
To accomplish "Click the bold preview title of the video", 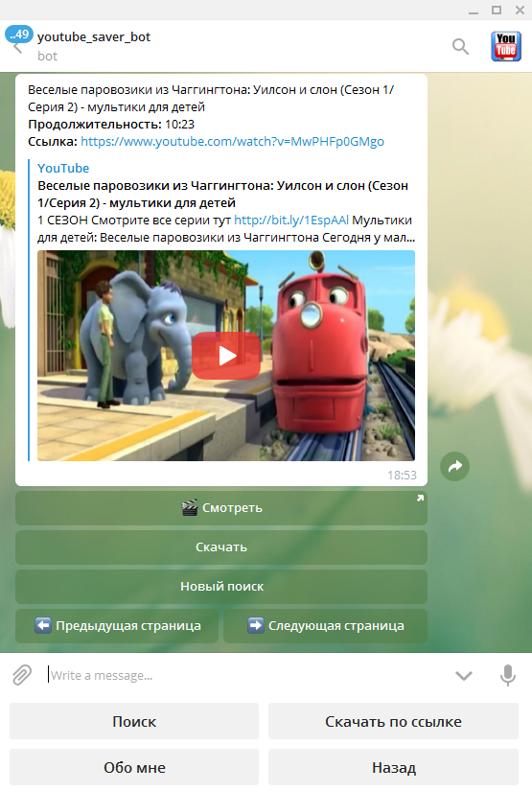I will [223, 195].
